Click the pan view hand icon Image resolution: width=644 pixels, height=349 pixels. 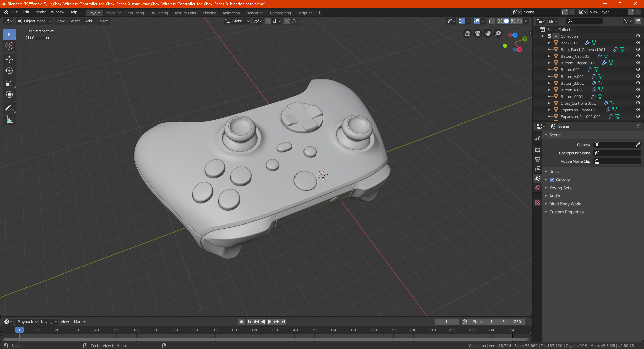488,33
